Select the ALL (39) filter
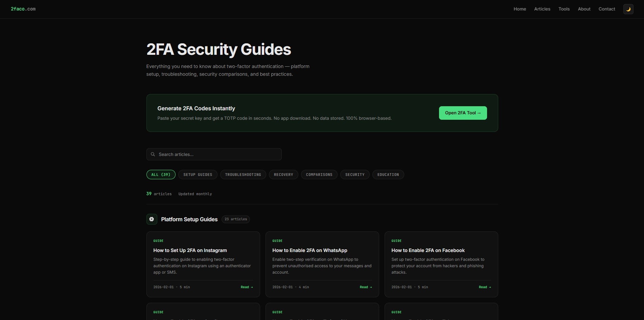 click(161, 175)
